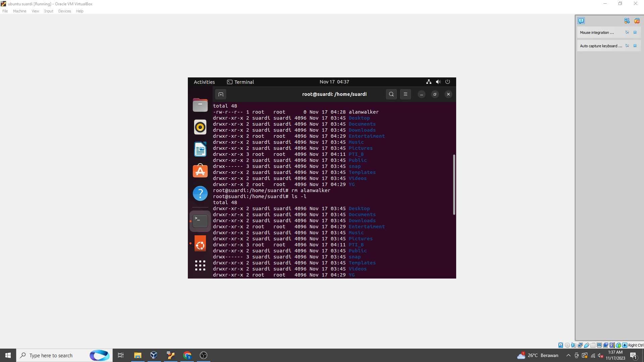Click the 'rm alanwalker' command line
Viewport: 644px width, 362px height.
click(272, 190)
